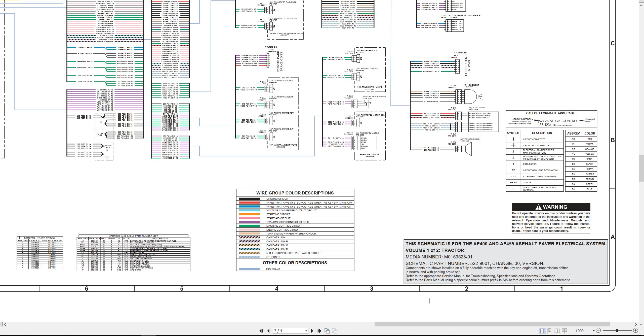Jump to the last page
The width and height of the screenshot is (644, 336).
point(319,331)
